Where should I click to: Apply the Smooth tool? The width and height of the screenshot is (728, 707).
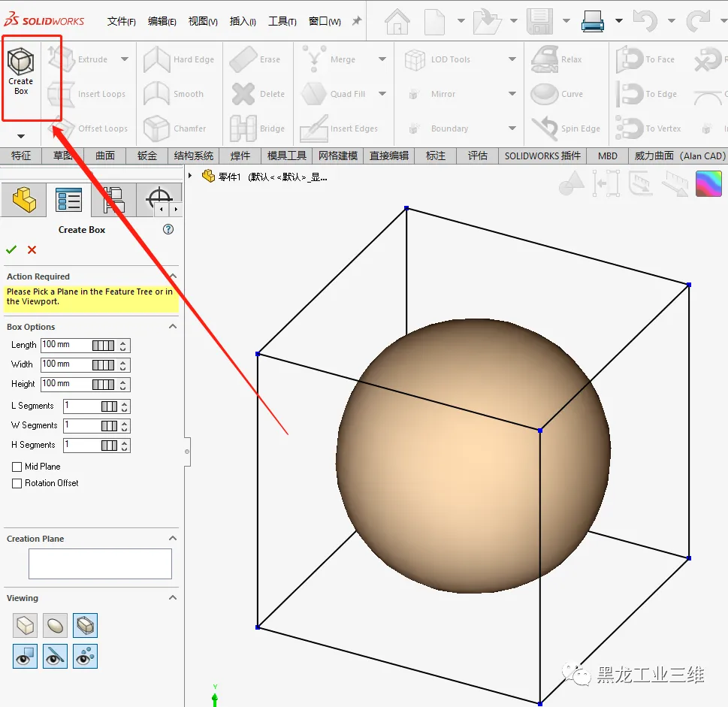coord(174,94)
